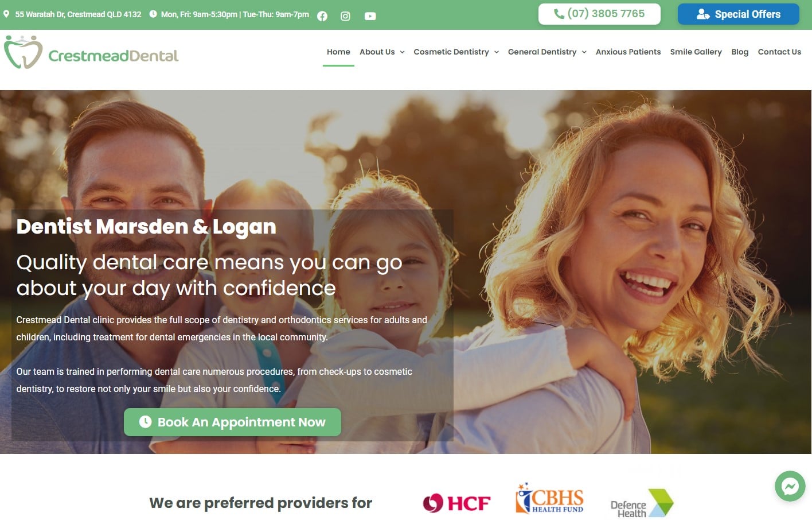Open the YouTube icon in top bar
Viewport: 812px width, 520px height.
370,16
